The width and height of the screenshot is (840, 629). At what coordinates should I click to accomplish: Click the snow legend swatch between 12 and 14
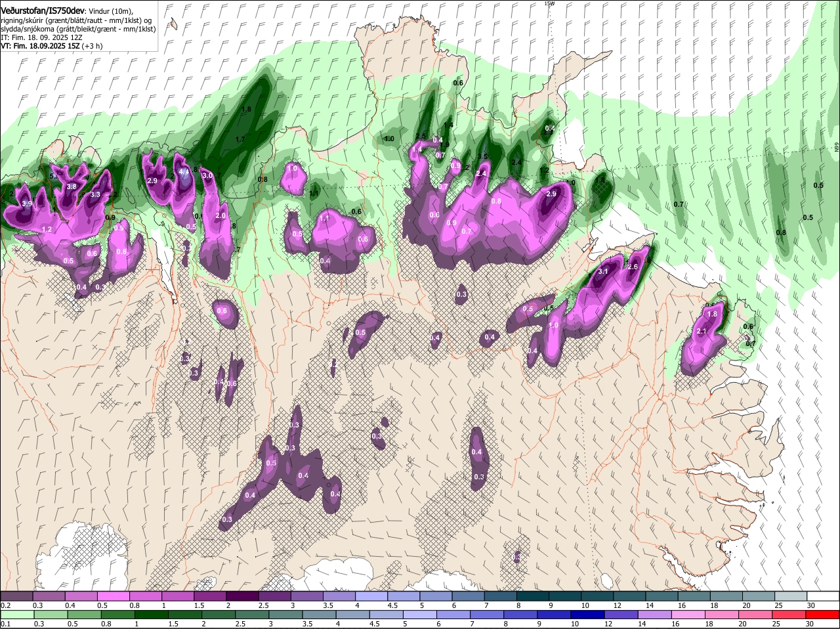coord(629,596)
